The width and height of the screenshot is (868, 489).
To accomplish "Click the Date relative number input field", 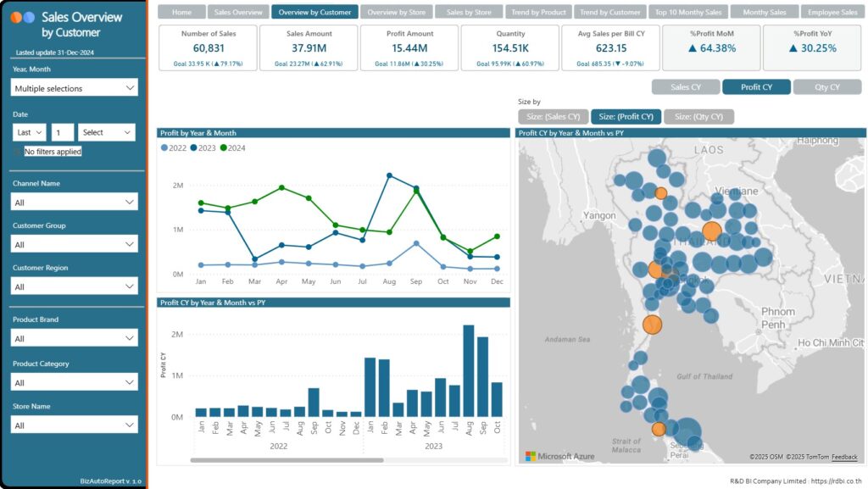I will coord(63,132).
